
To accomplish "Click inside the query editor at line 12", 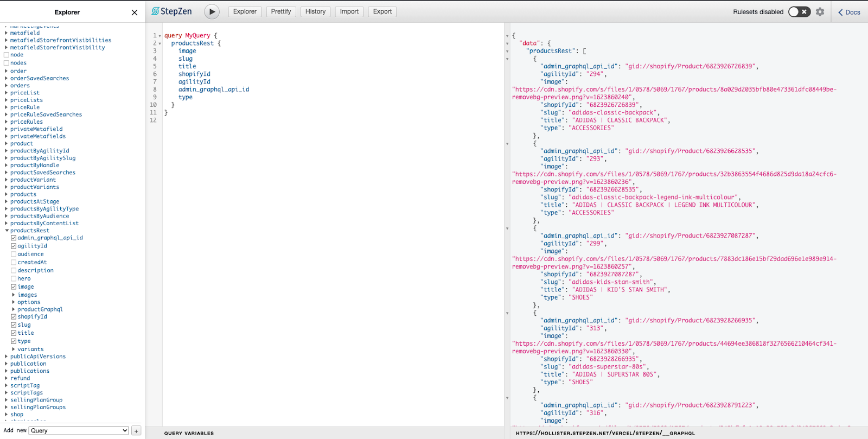I will coord(333,120).
